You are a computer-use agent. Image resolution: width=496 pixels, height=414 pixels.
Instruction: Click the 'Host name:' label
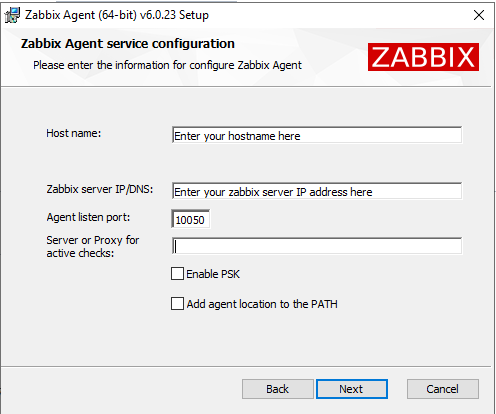point(74,133)
